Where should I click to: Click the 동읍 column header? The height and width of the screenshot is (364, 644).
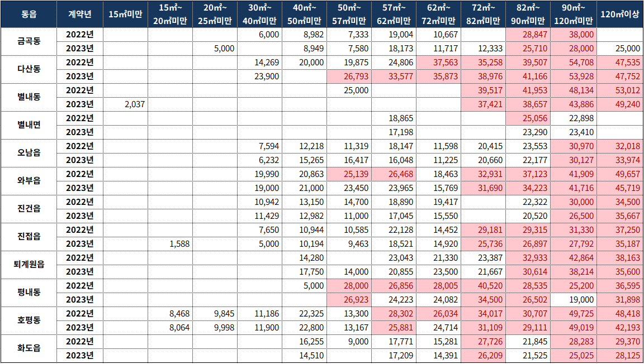coord(29,15)
